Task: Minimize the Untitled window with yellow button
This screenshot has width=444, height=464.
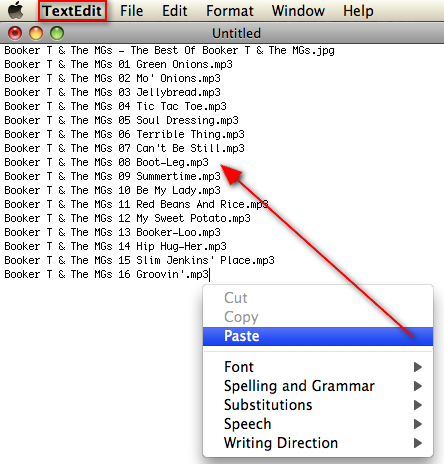Action: click(36, 33)
